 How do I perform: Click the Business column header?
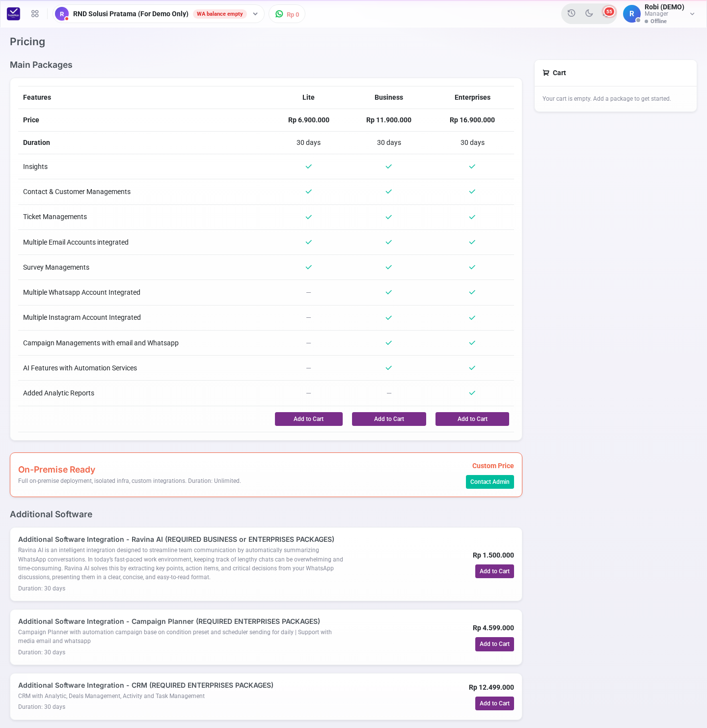[x=389, y=97]
